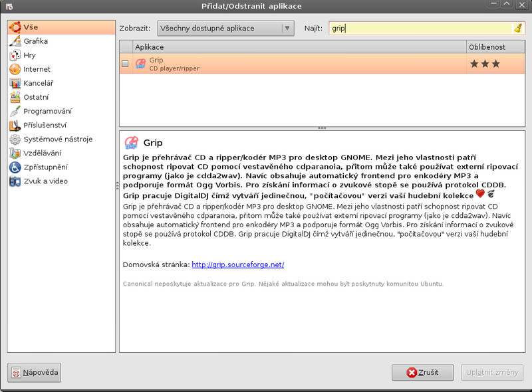532x392 pixels.
Task: Click the pane divider handle above the description
Action: click(322, 128)
